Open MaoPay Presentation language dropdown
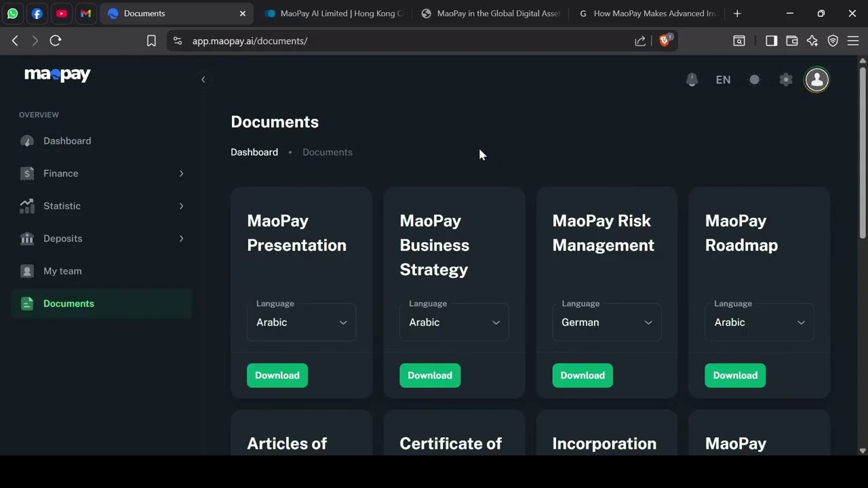868x488 pixels. pyautogui.click(x=301, y=323)
